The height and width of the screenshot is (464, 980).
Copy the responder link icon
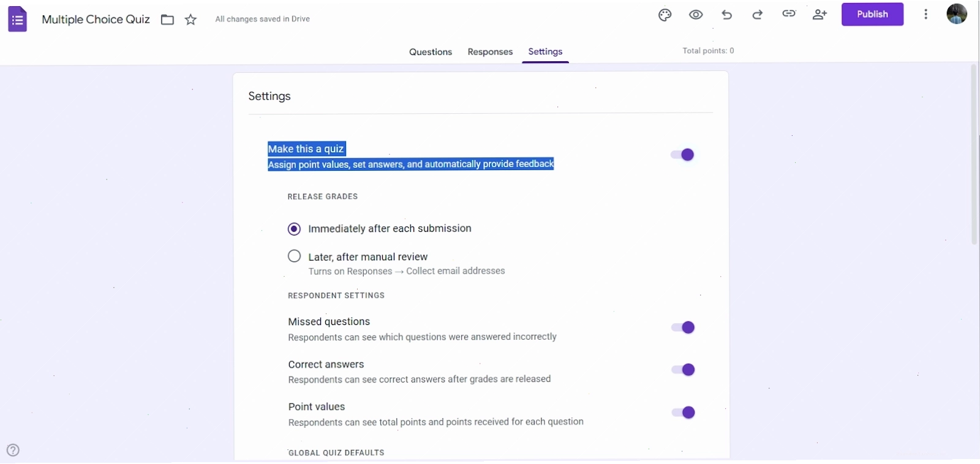[789, 13]
